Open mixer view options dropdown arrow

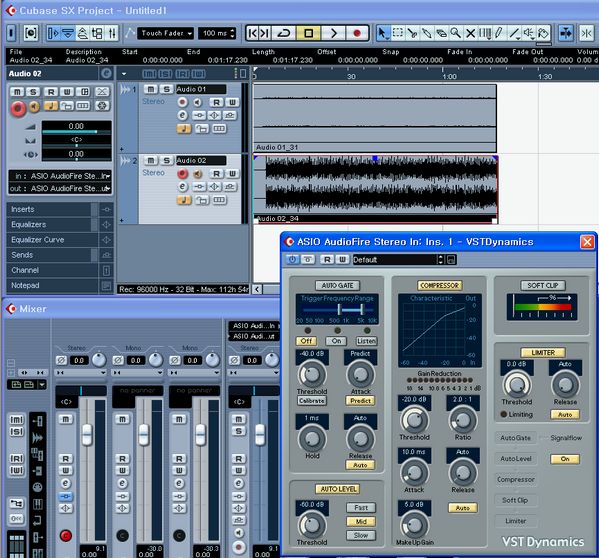pos(42,384)
